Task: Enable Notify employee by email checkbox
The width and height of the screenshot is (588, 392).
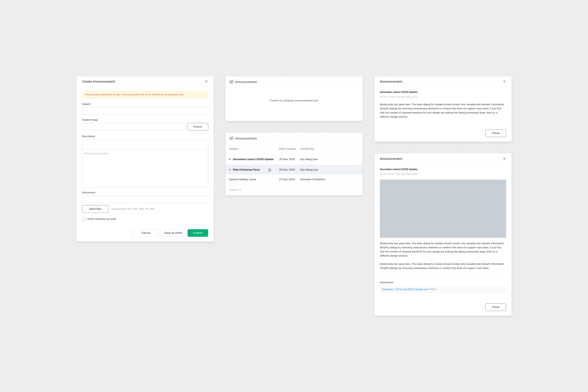Action: click(x=84, y=219)
